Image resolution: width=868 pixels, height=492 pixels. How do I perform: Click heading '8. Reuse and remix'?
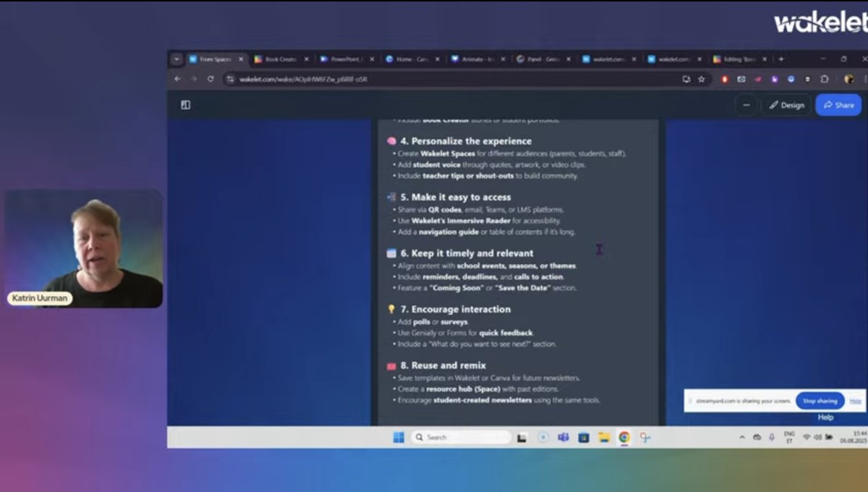(x=443, y=365)
